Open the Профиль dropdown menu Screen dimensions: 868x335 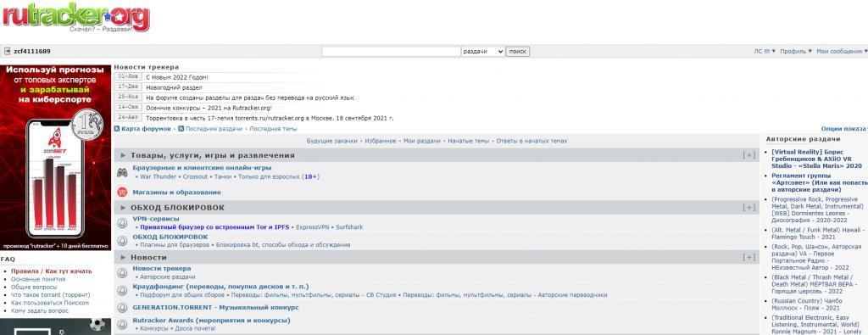[795, 52]
